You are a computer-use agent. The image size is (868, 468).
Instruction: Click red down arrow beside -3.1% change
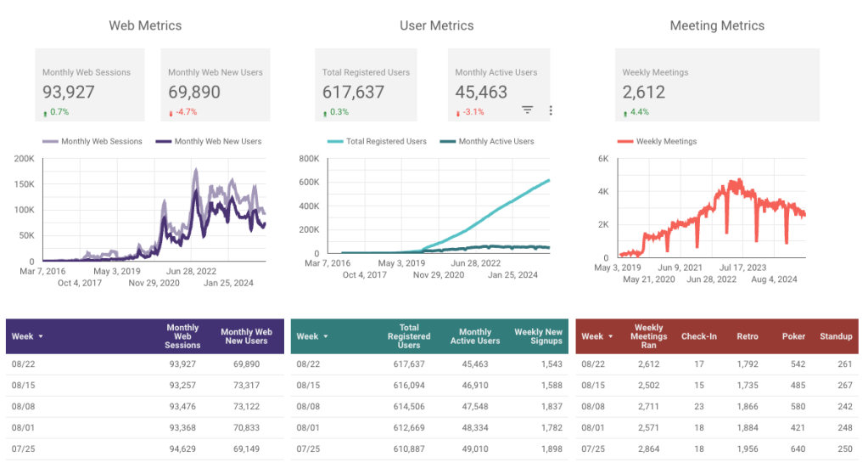click(457, 112)
